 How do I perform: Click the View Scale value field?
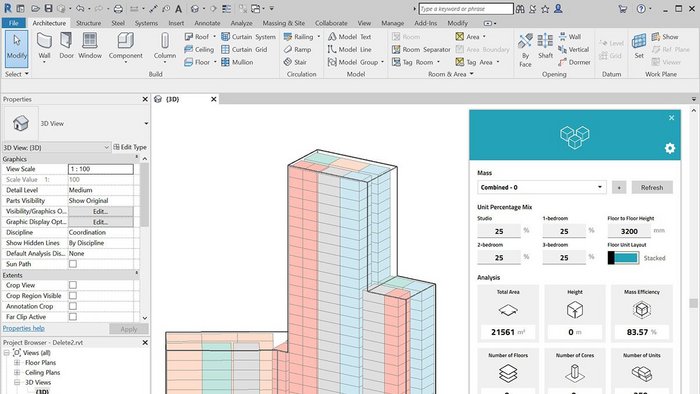[101, 169]
